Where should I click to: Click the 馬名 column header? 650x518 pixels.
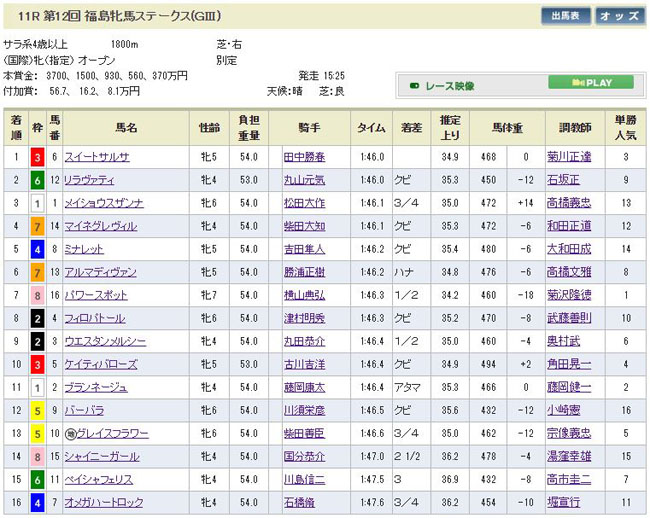click(126, 128)
